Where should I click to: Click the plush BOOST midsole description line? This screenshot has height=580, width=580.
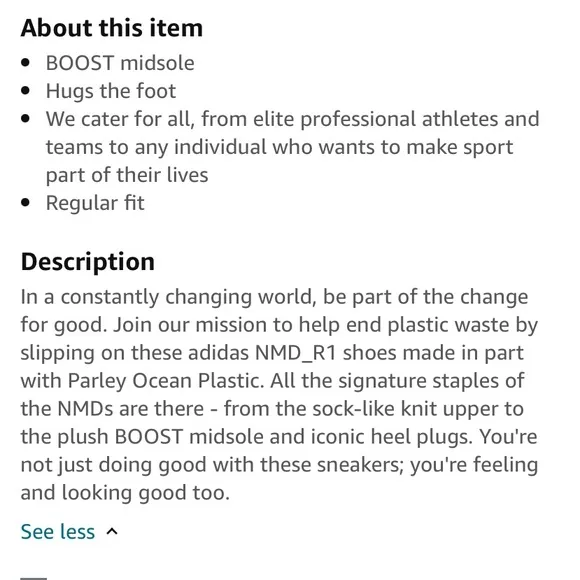279,437
